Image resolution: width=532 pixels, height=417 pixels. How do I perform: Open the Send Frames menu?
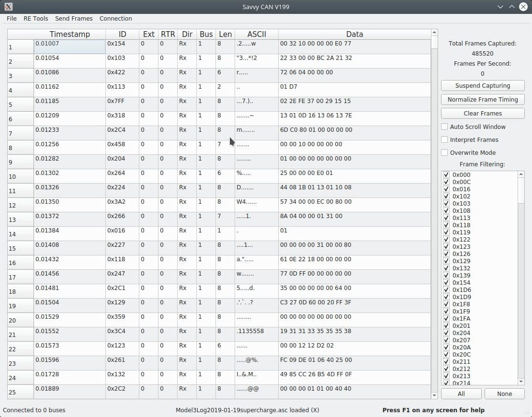[x=74, y=18]
